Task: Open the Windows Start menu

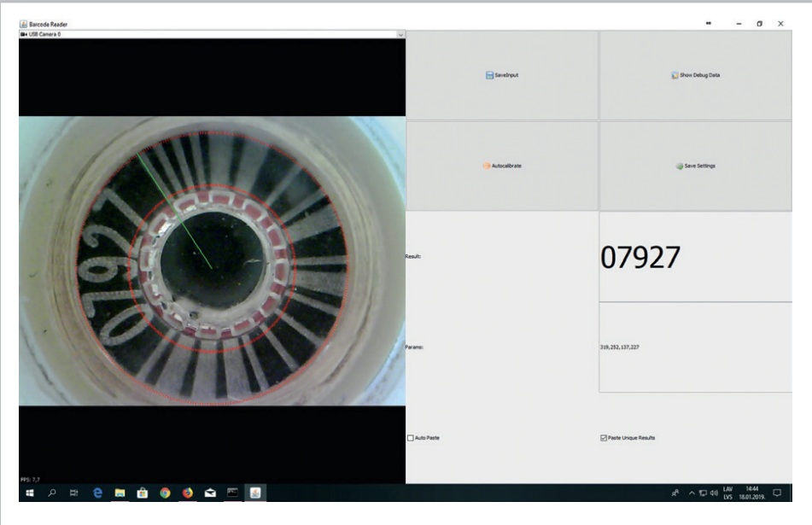Action: [x=30, y=493]
